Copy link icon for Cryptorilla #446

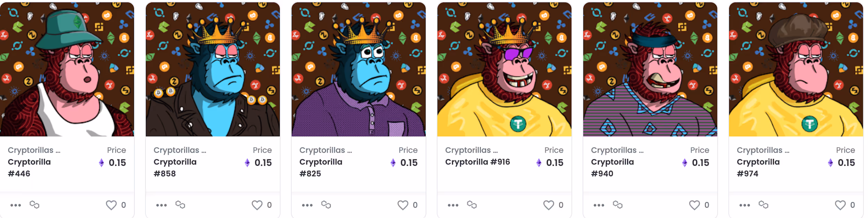tap(34, 204)
